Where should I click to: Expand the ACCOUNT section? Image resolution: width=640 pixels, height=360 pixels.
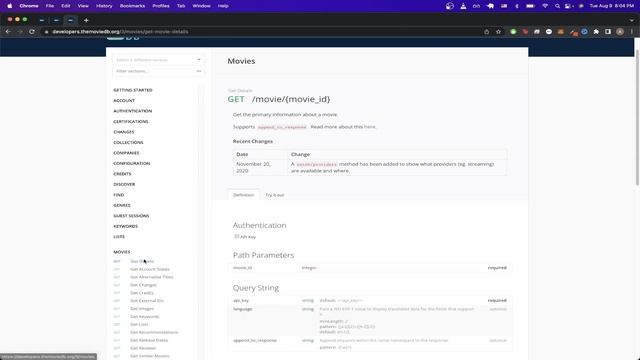click(x=124, y=100)
